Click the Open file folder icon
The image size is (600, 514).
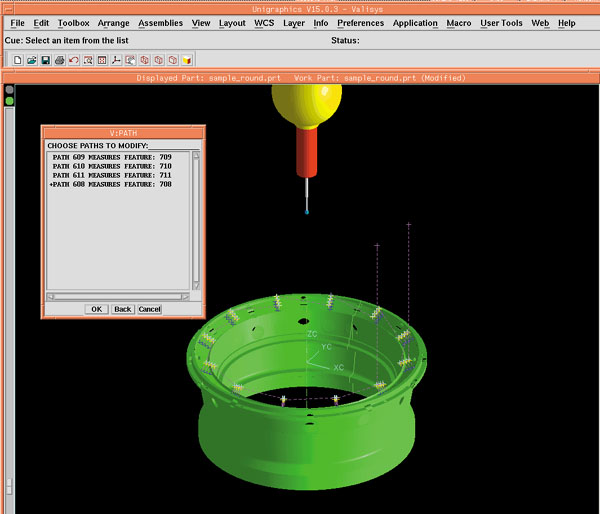click(x=32, y=60)
